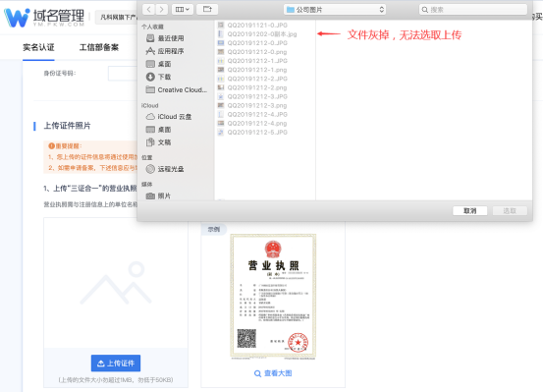Click the 搜索 search field
This screenshot has width=543, height=392.
pyautogui.click(x=472, y=10)
